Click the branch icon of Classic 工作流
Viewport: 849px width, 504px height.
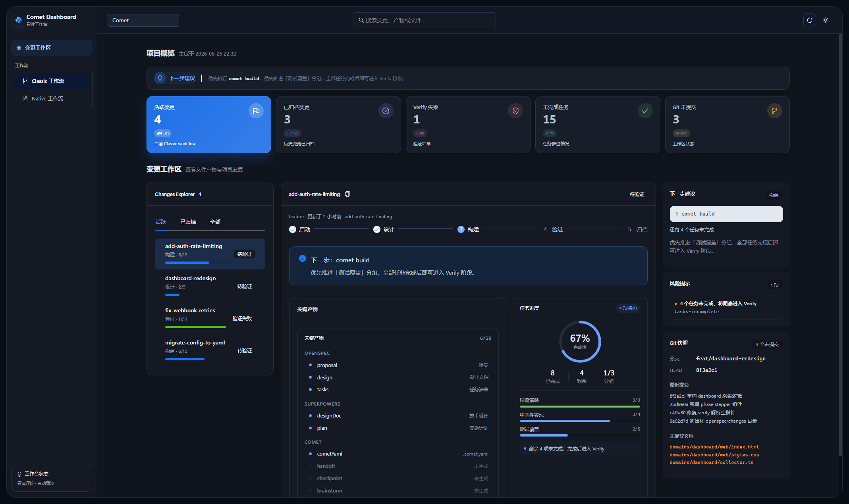click(25, 81)
